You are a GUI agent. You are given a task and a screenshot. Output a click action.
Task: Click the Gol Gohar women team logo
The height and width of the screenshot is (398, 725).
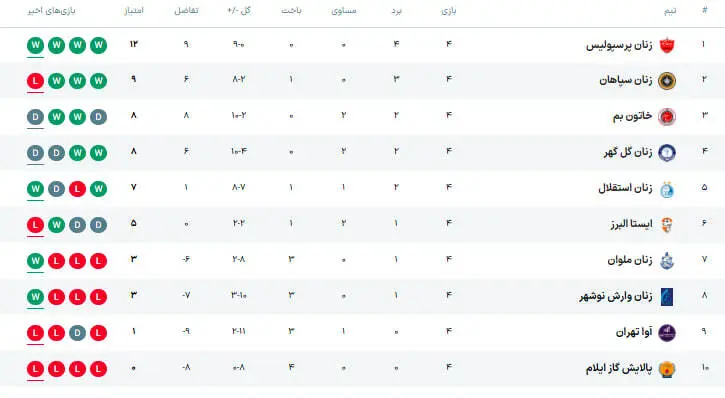(667, 153)
